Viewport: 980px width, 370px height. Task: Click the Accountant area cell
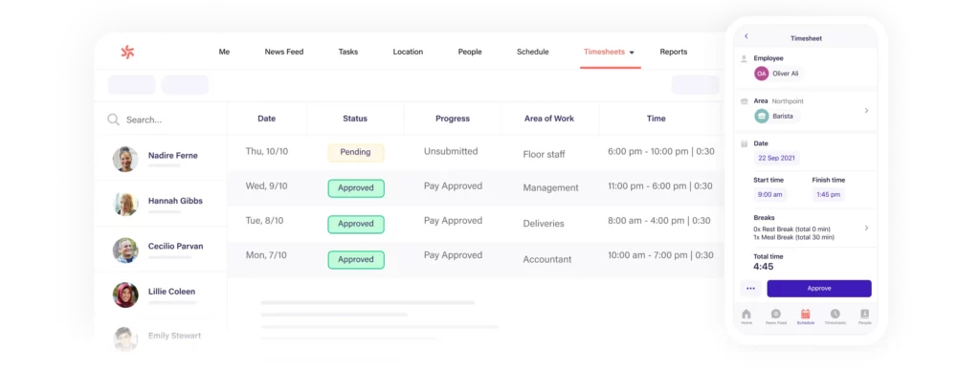click(547, 259)
